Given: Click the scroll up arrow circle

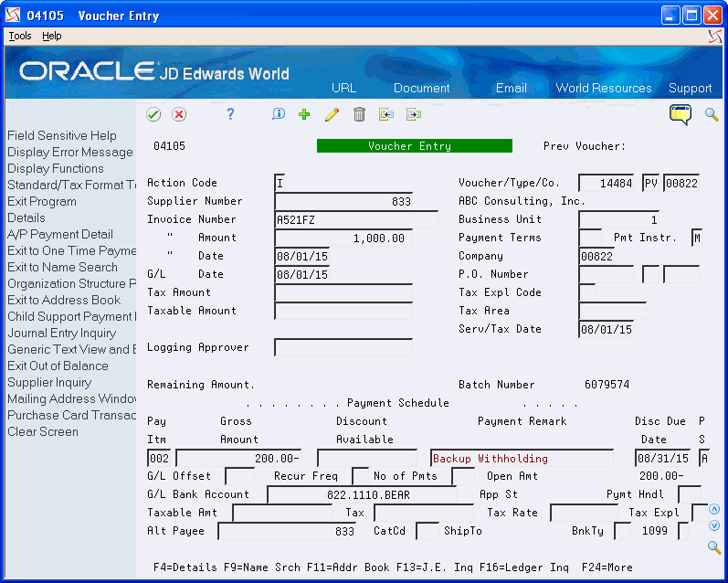Looking at the screenshot, I should tap(714, 509).
